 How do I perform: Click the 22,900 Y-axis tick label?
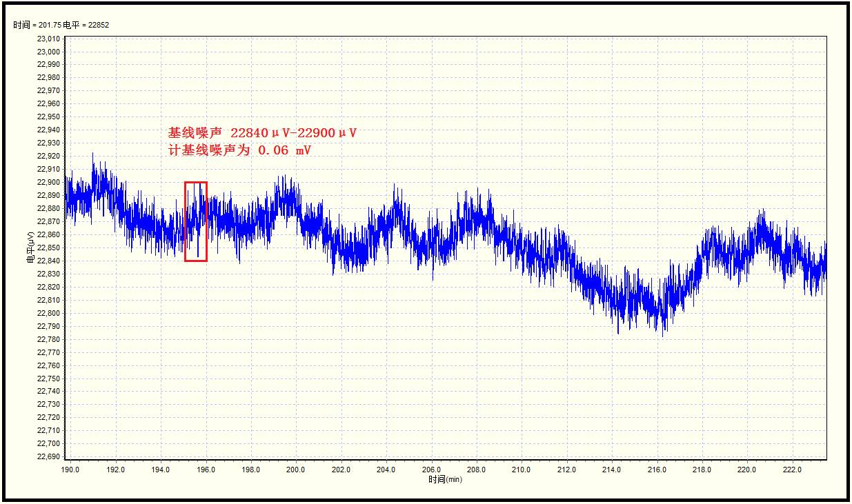tap(47, 183)
